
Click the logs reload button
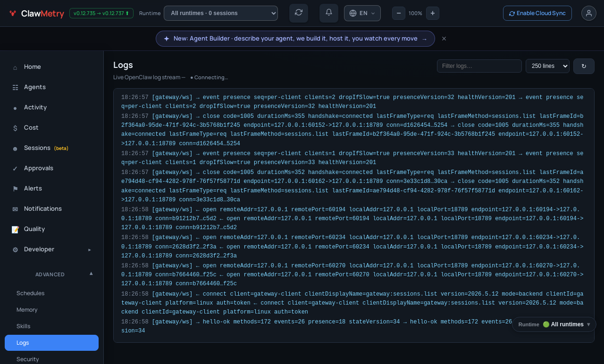point(584,66)
